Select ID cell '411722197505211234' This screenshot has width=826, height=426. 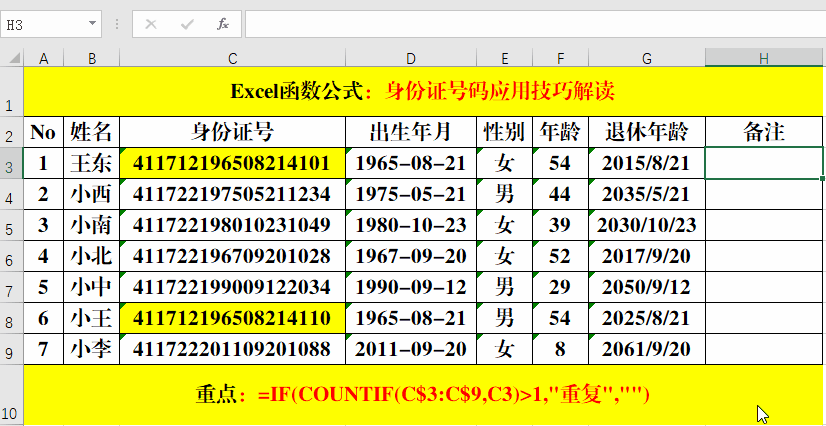pos(233,194)
